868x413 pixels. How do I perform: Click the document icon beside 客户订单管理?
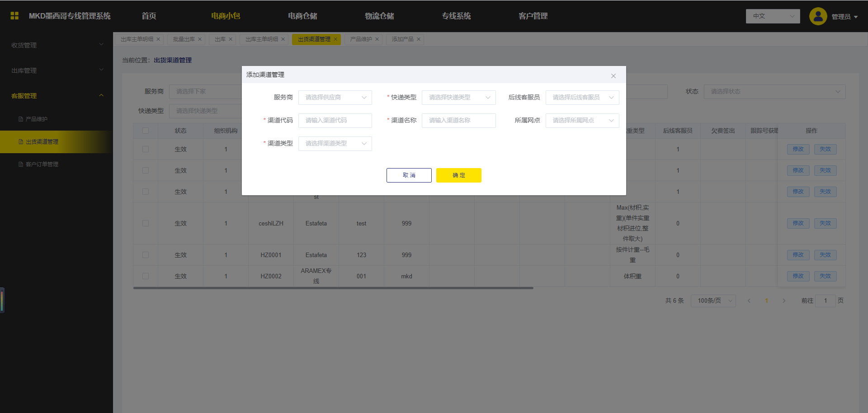[21, 164]
